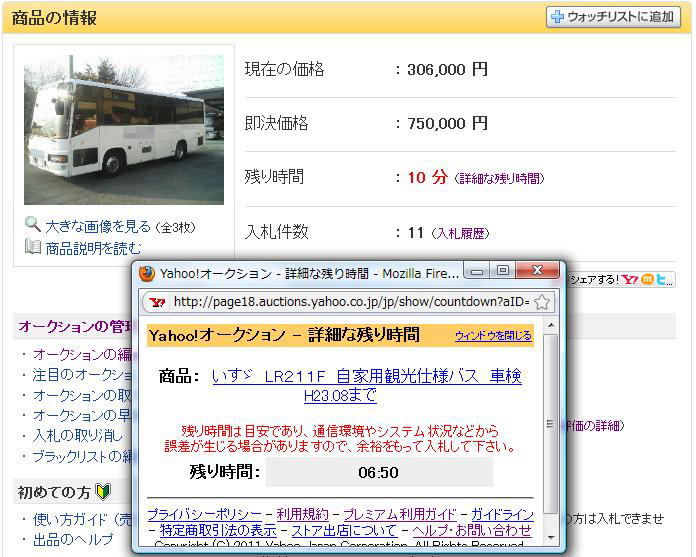
Task: Click the ウィンドウを閉じる link in popup
Action: pyautogui.click(x=493, y=336)
